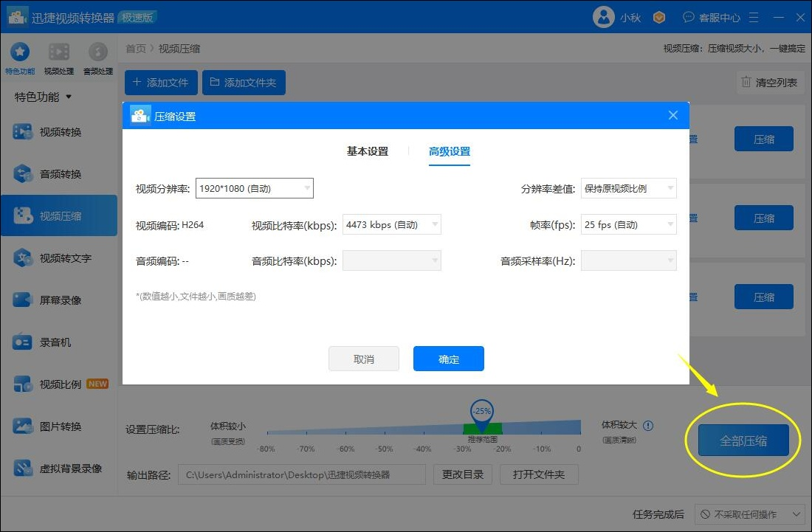Open 客服中心 chat support

click(x=712, y=18)
